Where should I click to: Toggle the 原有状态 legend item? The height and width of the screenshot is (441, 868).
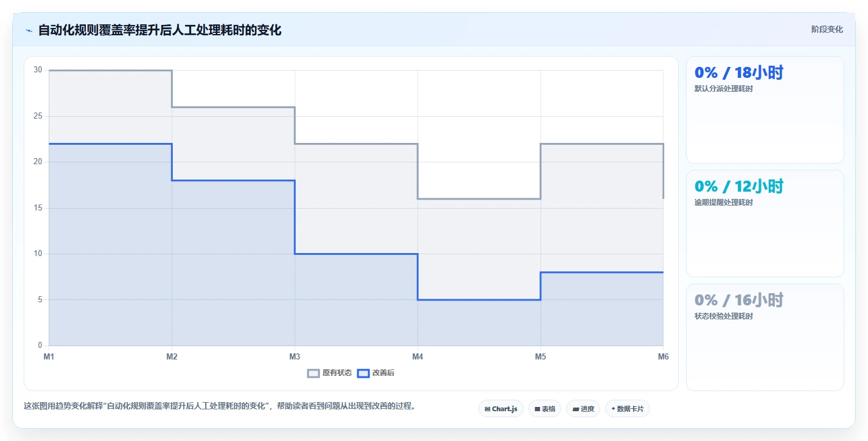coord(329,373)
